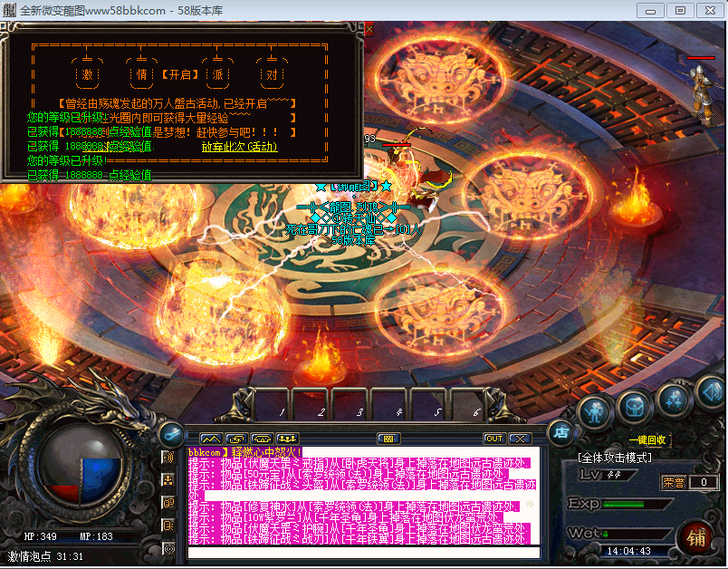Select quick slot 3 on the belt bar

tap(351, 405)
